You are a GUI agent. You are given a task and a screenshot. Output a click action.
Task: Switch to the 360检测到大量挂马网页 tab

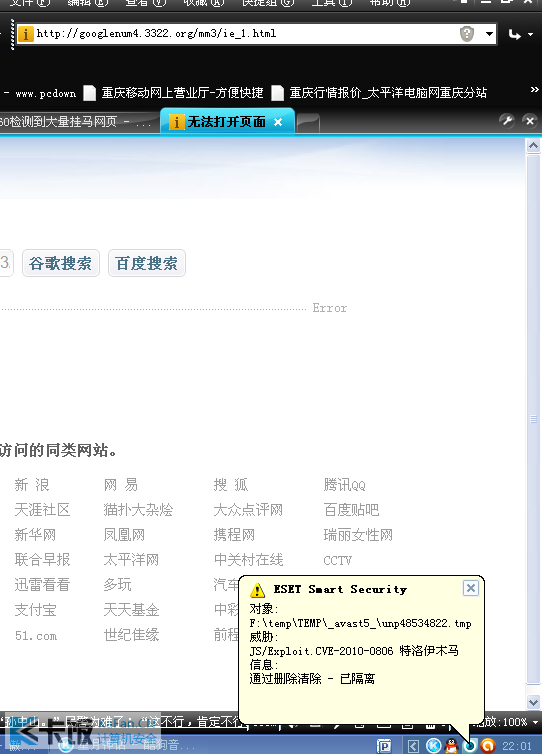tap(77, 122)
